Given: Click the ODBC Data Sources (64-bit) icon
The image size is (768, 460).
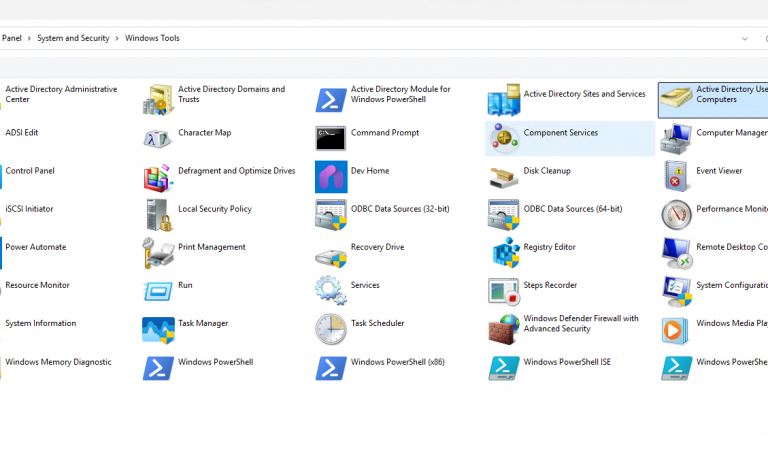Looking at the screenshot, I should 504,215.
